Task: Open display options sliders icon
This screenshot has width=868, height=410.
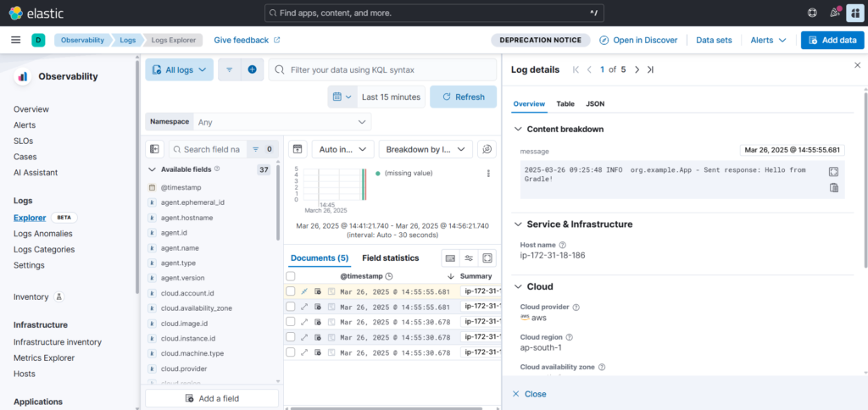Action: coord(469,258)
